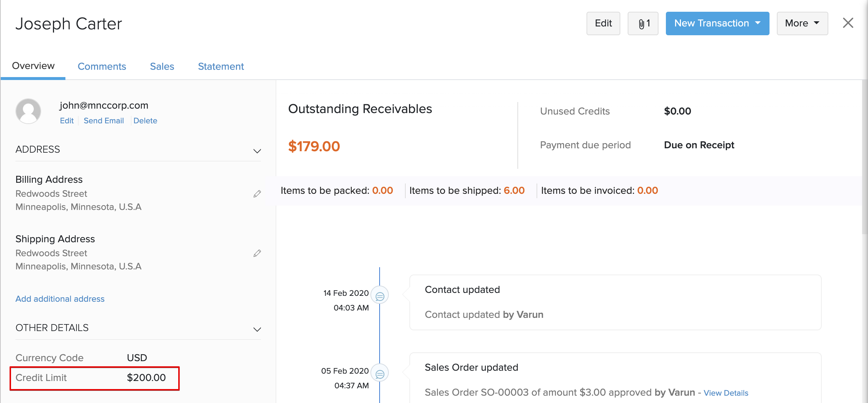View Details of Sales Order SO-00003
The width and height of the screenshot is (868, 403).
click(x=726, y=392)
